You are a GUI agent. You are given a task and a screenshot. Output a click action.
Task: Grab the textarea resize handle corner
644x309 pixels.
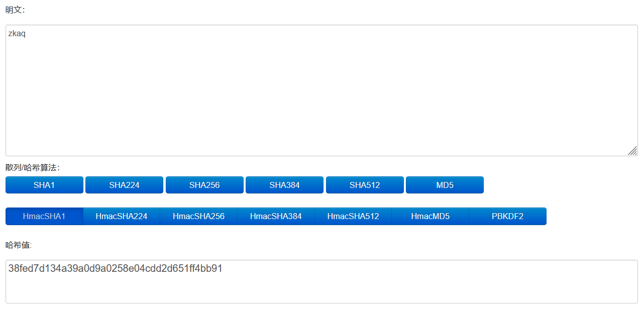632,151
